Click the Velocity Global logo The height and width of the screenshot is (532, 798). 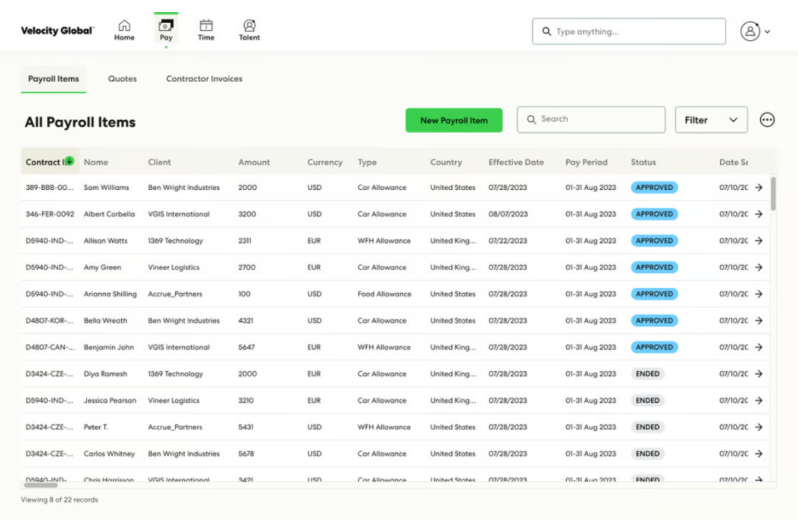(57, 31)
